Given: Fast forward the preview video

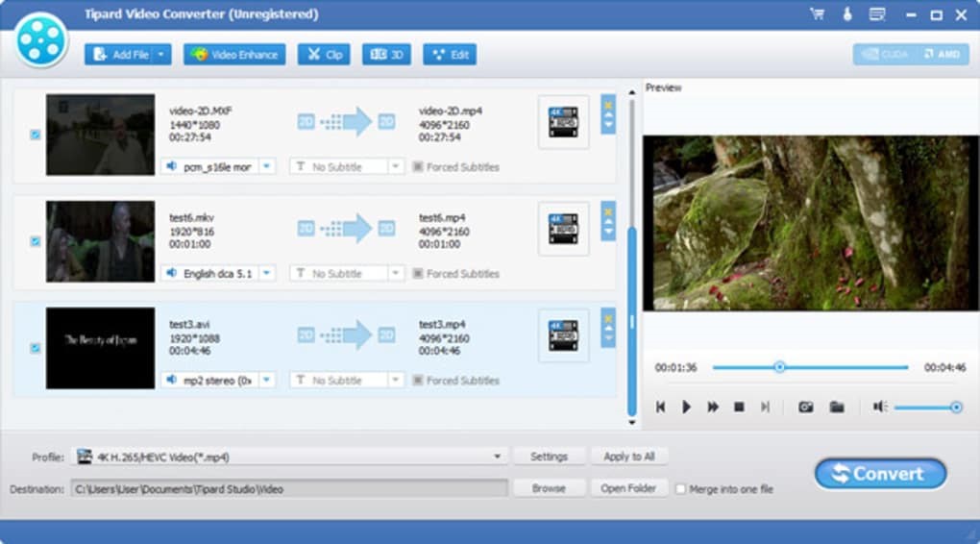Looking at the screenshot, I should click(713, 408).
